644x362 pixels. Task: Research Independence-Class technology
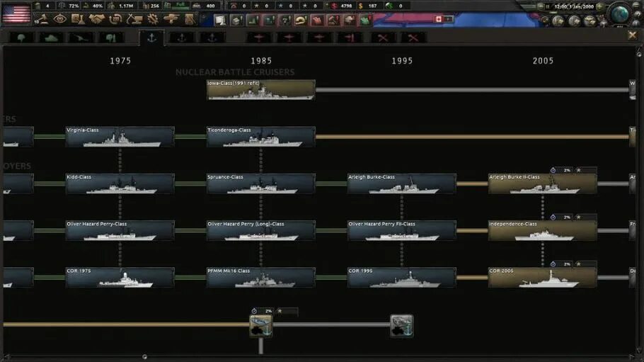(543, 230)
